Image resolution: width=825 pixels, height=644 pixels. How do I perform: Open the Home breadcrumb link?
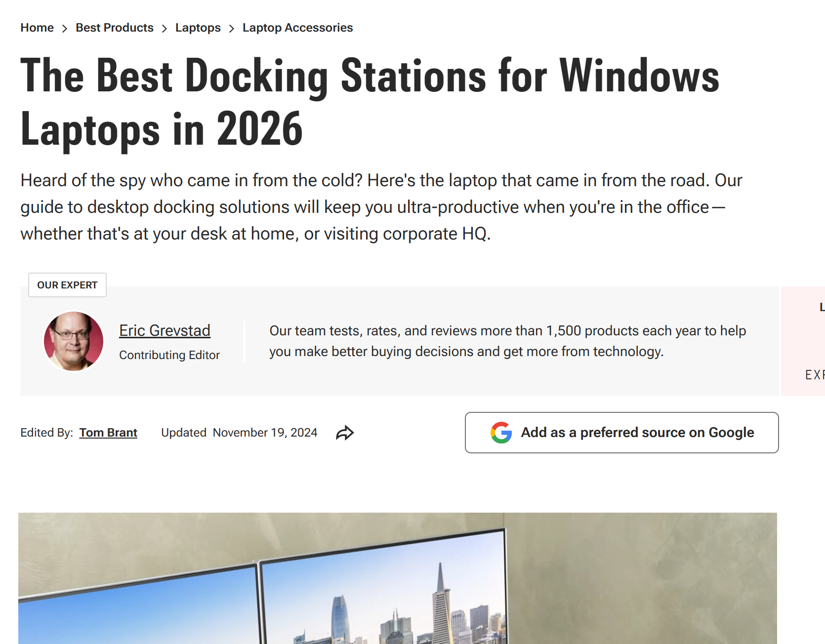tap(37, 28)
